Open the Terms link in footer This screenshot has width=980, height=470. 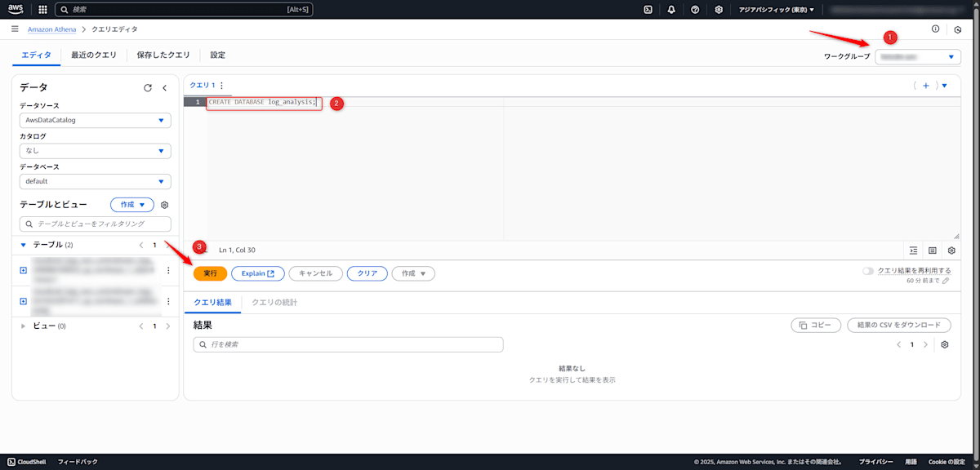coord(911,462)
